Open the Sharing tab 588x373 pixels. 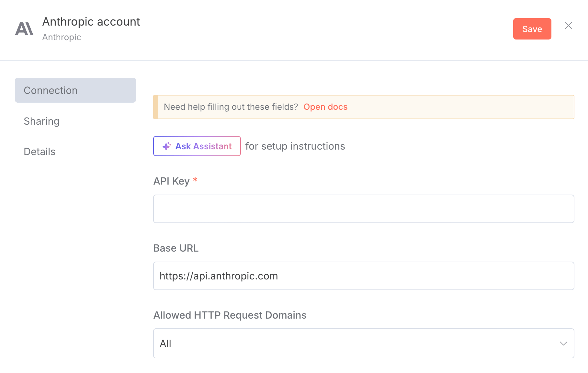pyautogui.click(x=41, y=121)
